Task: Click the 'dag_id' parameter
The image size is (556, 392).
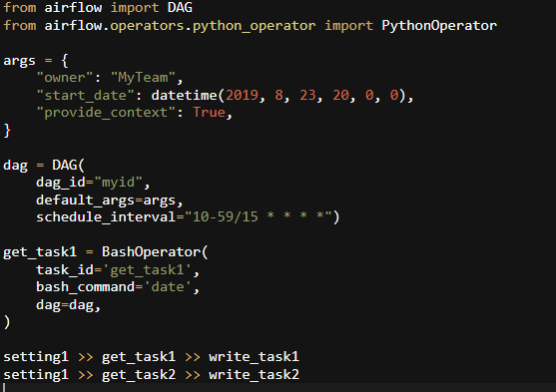Action: pos(60,183)
